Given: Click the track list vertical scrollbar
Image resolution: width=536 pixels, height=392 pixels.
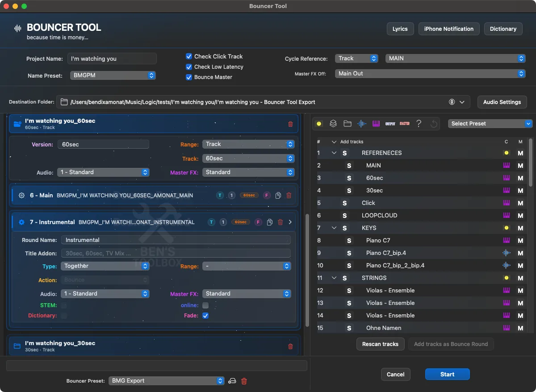Looking at the screenshot, I should click(531, 162).
